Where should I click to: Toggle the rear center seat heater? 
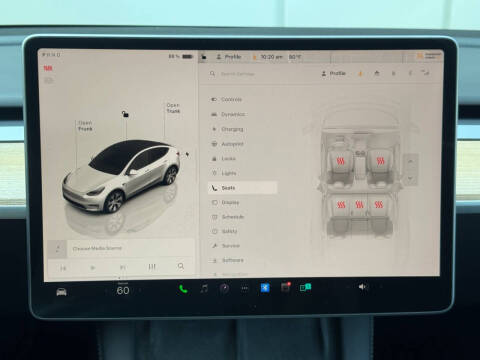pos(359,204)
